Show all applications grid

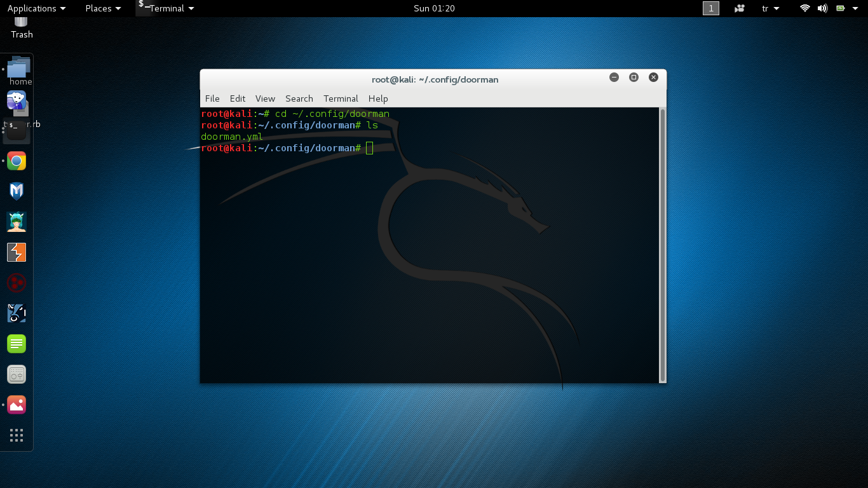tap(17, 435)
